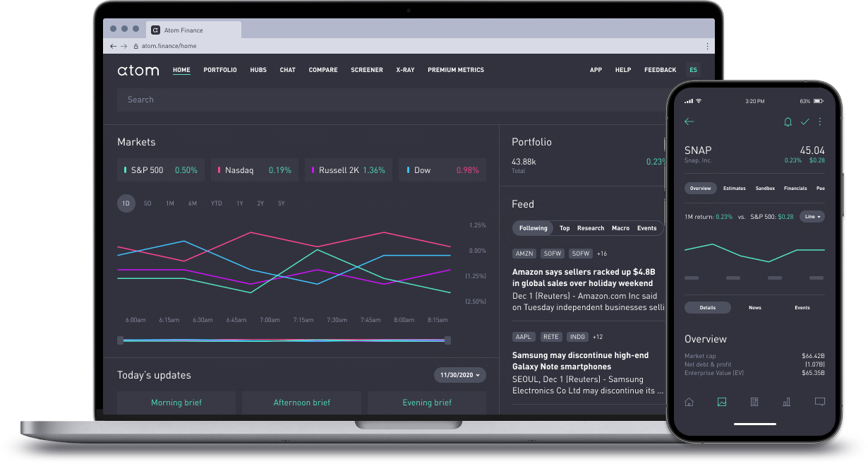Screen dimensions: 868x464
Task: Click the Atom Finance tab favicon
Action: pos(155,30)
